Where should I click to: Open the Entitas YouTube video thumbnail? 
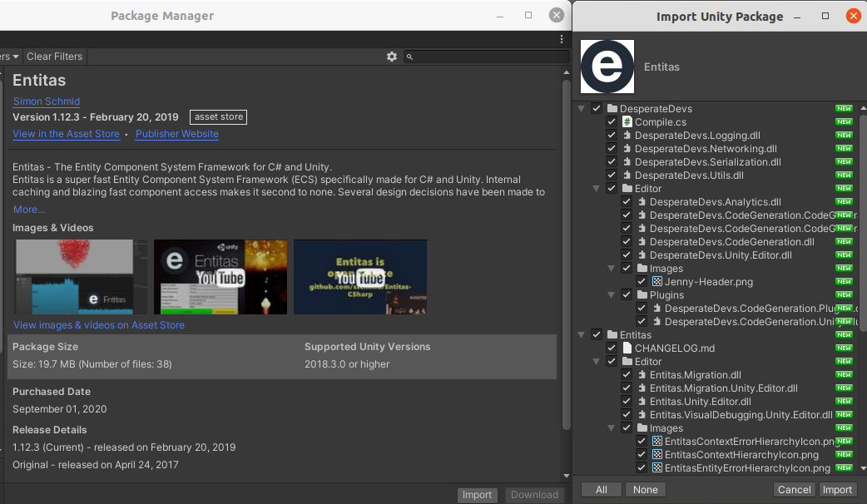(x=220, y=277)
